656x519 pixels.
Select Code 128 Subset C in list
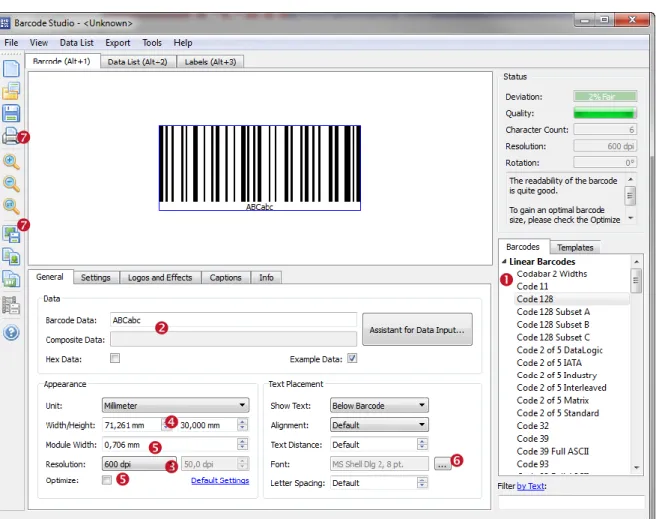tap(553, 337)
